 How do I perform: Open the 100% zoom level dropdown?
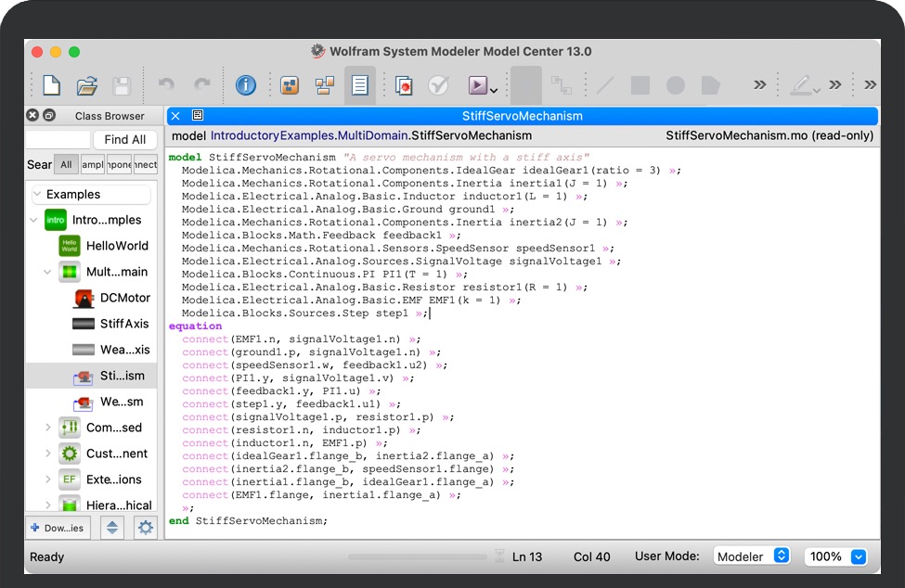835,556
